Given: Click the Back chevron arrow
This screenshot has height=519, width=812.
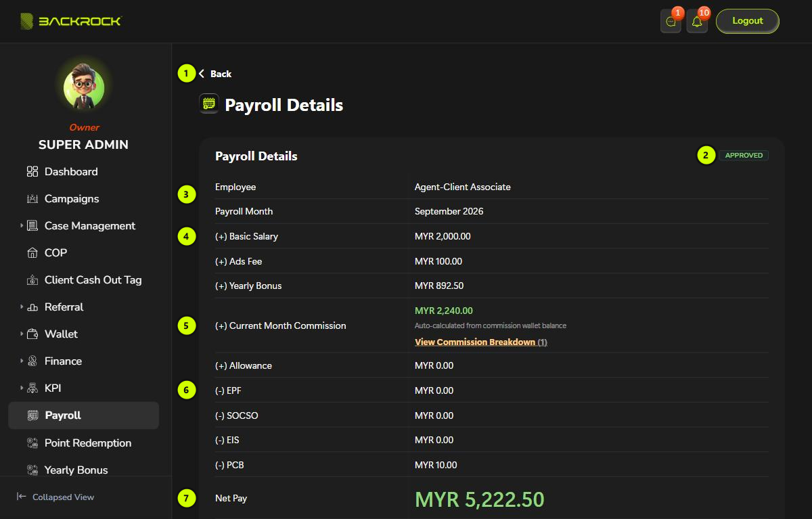Looking at the screenshot, I should (x=202, y=74).
